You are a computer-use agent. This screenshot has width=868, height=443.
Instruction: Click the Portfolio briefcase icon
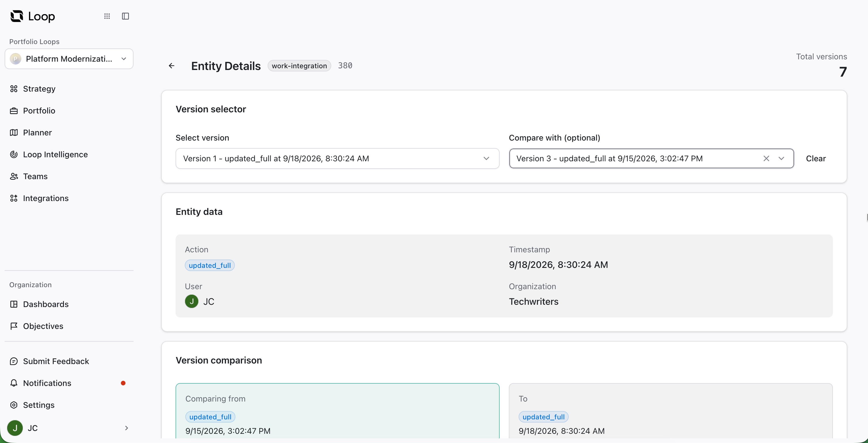coord(14,111)
